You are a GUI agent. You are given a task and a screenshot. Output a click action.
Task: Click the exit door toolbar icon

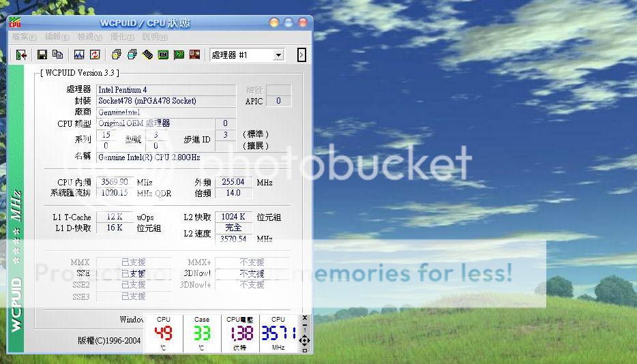[21, 55]
